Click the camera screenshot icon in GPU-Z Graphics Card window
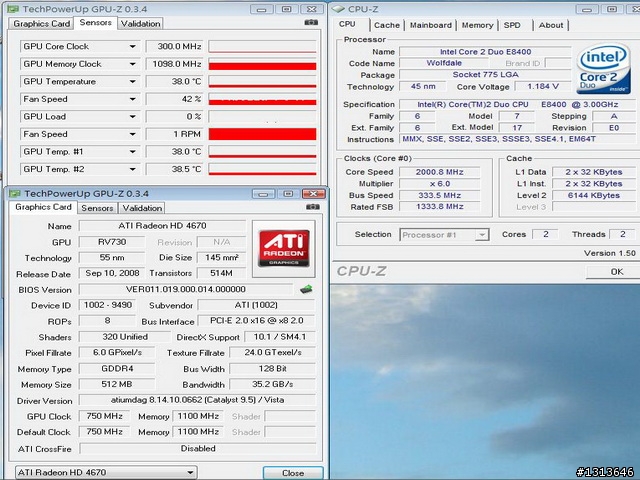640x480 pixels. 313,207
